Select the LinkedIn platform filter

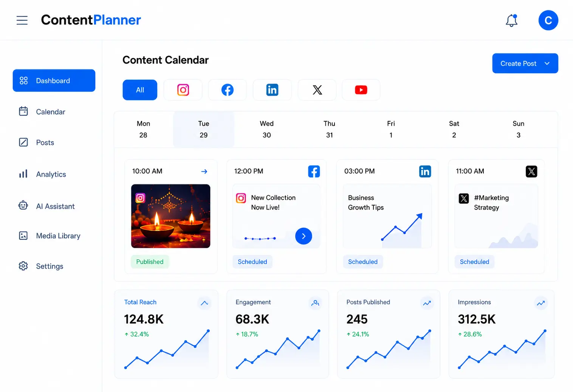point(272,90)
